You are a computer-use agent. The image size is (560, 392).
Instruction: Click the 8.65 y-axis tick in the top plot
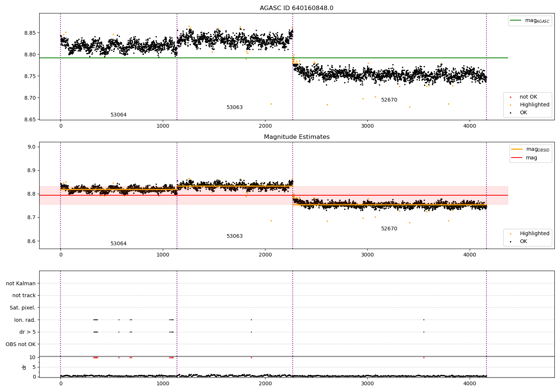point(29,119)
